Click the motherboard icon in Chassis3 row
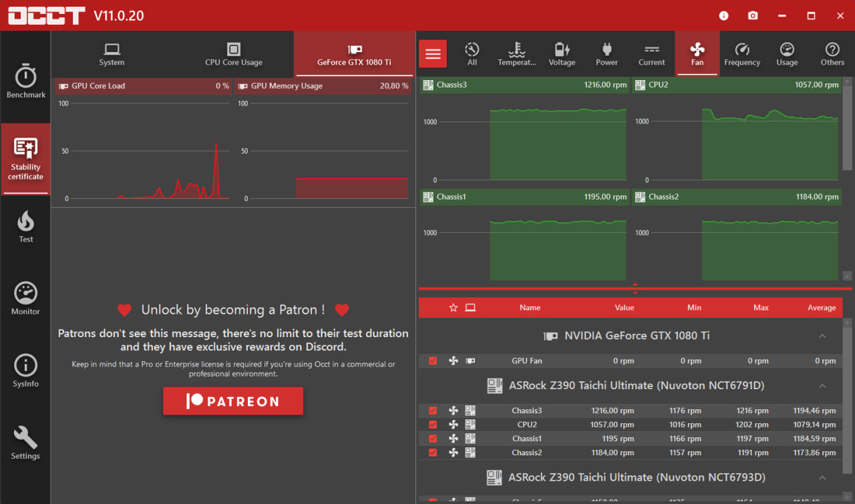855x504 pixels. pos(470,411)
